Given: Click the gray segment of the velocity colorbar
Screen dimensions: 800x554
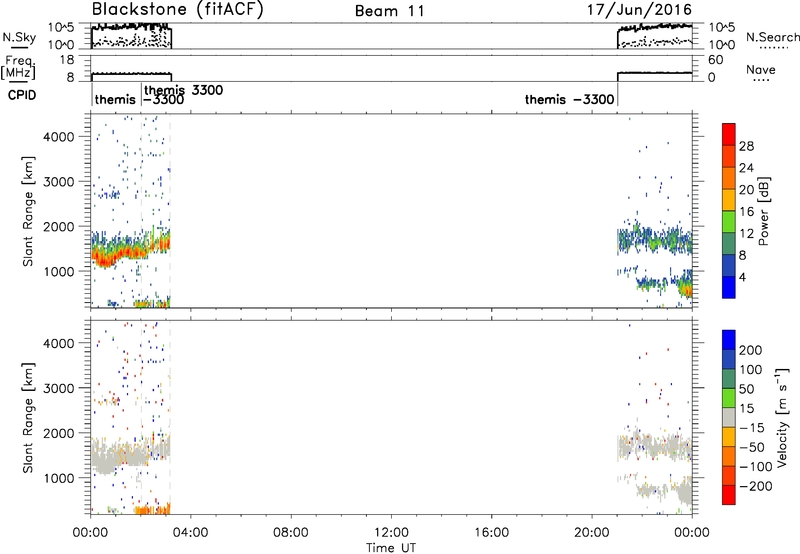Looking at the screenshot, I should [729, 417].
